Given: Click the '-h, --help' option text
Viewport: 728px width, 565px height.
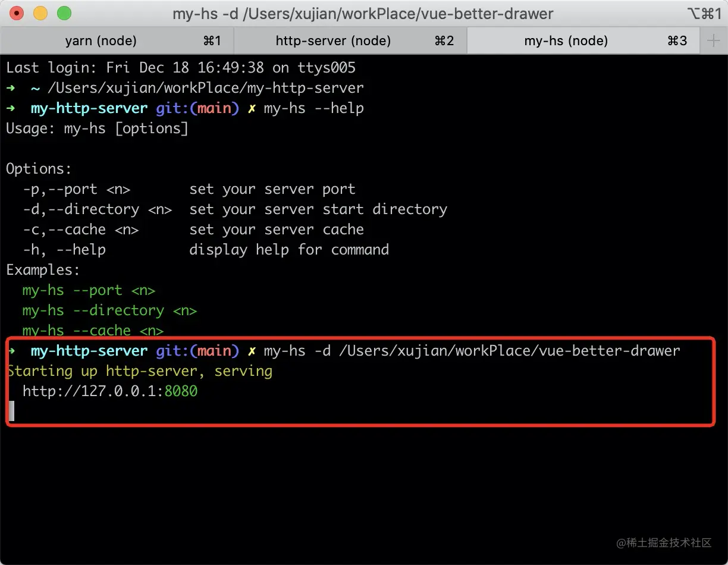Looking at the screenshot, I should 64,250.
